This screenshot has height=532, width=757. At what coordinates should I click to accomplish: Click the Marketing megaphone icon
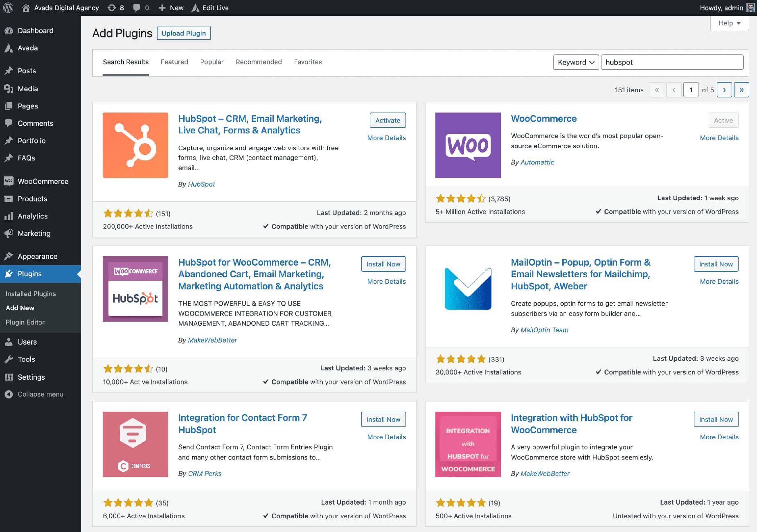[x=9, y=233]
